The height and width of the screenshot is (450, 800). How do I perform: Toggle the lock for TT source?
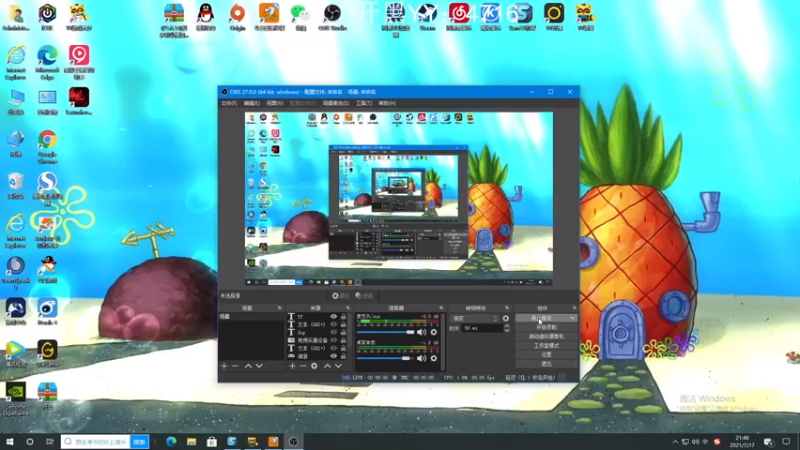click(x=343, y=317)
